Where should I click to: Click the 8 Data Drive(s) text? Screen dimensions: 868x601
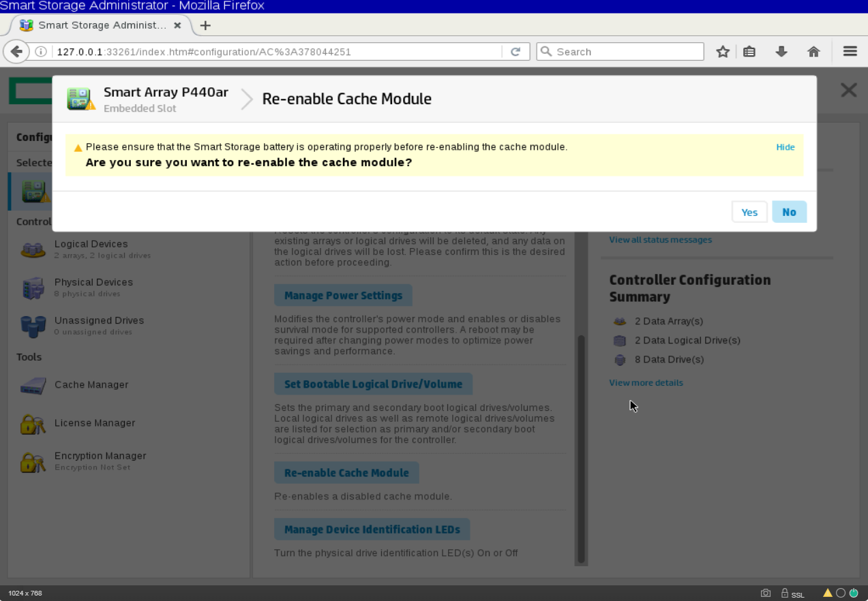pyautogui.click(x=670, y=360)
